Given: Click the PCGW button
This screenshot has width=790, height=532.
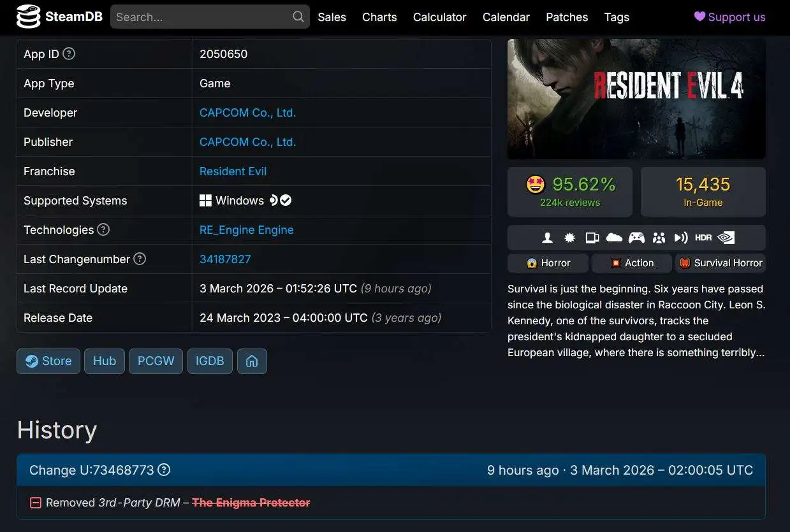Looking at the screenshot, I should (x=156, y=361).
